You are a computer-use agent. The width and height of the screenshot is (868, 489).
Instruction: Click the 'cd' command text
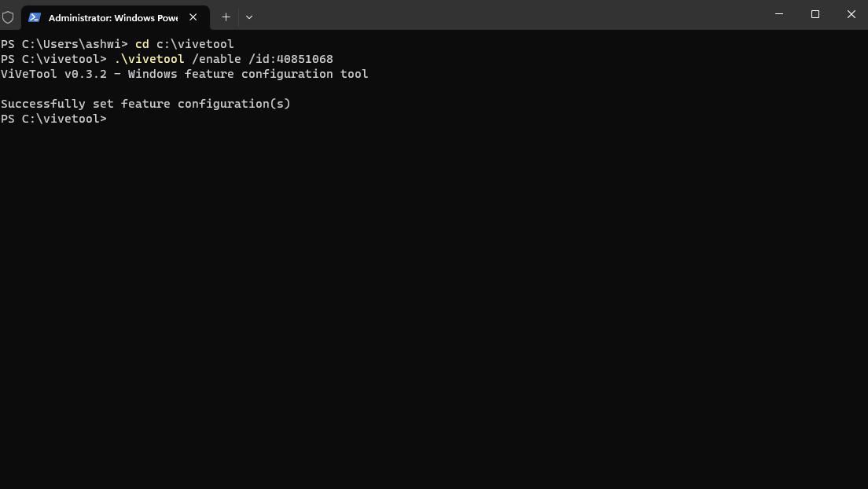[142, 44]
